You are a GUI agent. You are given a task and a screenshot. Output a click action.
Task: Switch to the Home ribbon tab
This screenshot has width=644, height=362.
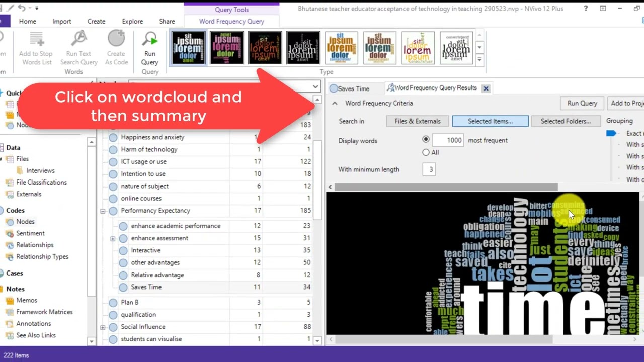[28, 21]
